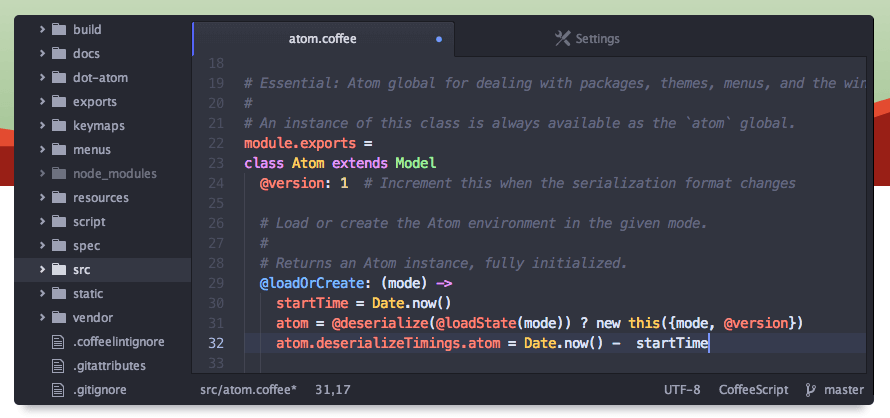Click the git branch icon beside master

(811, 390)
